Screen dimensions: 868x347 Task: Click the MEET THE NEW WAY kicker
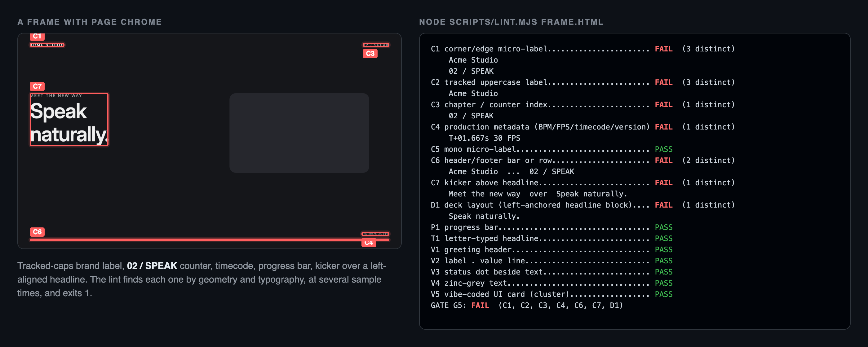[56, 96]
